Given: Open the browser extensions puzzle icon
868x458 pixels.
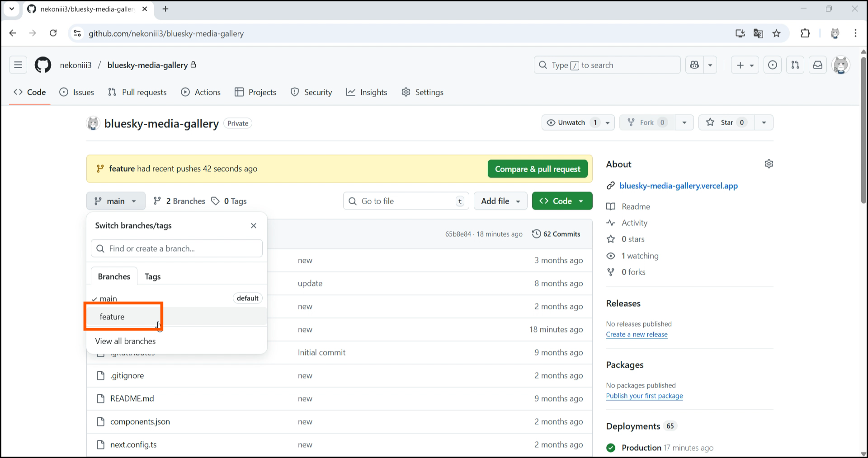Looking at the screenshot, I should [805, 33].
